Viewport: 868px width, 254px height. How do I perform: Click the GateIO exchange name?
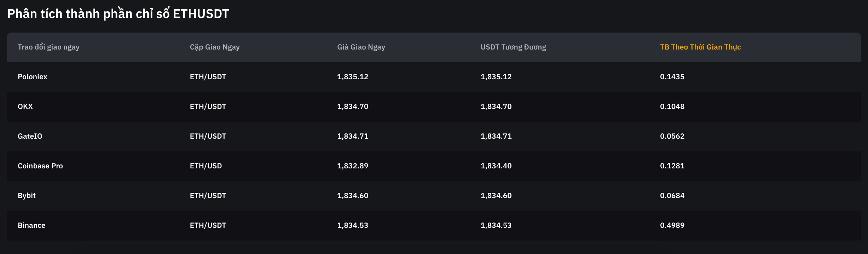pos(30,136)
